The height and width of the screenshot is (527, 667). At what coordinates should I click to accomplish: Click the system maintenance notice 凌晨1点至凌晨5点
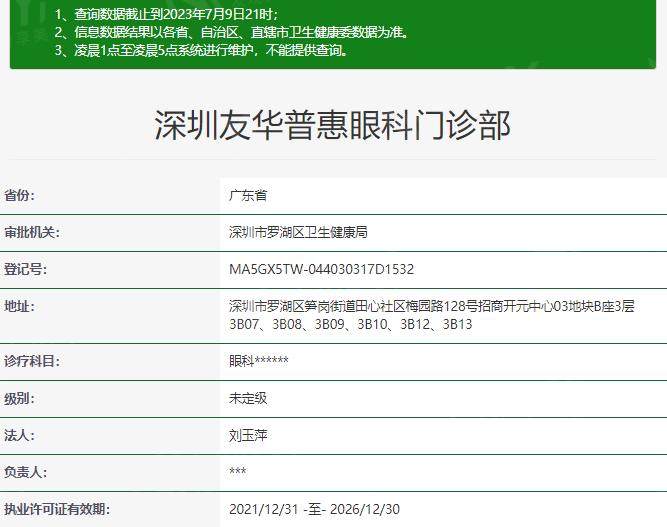(x=201, y=50)
